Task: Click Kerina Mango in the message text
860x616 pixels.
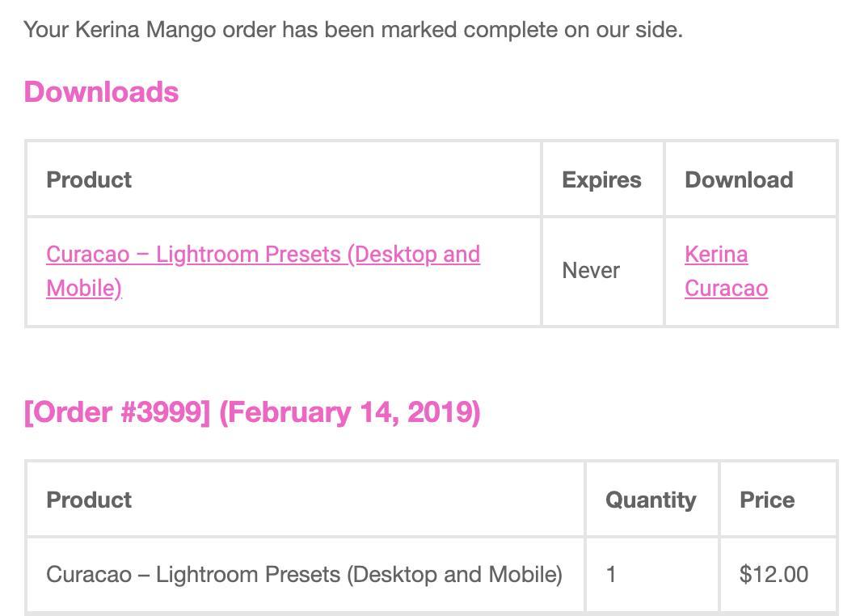Action: tap(145, 29)
